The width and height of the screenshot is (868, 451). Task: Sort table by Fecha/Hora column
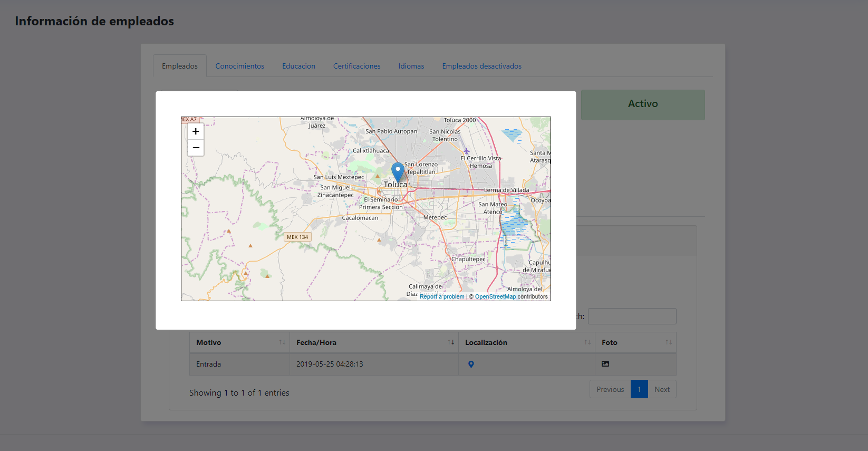point(374,342)
